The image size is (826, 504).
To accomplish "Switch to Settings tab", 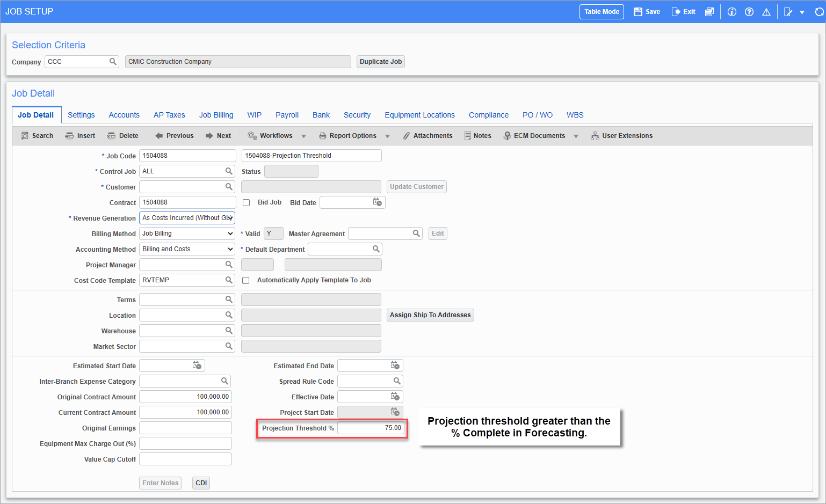I will 81,115.
